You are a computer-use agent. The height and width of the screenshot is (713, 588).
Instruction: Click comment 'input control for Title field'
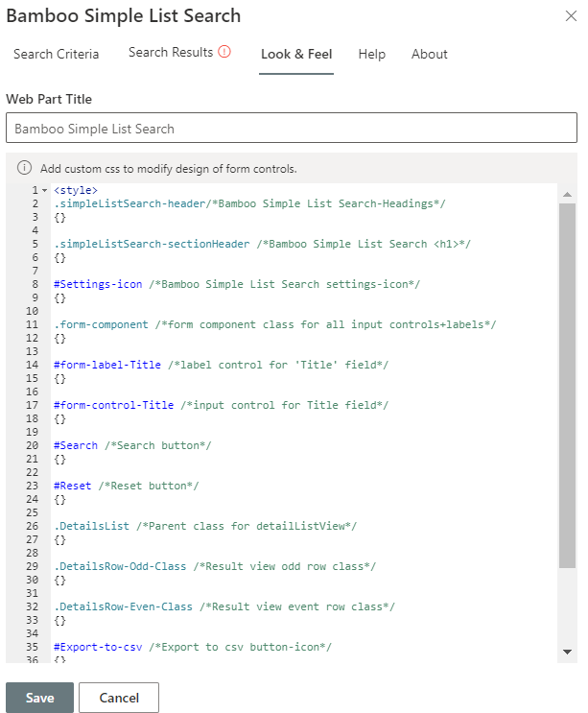285,405
